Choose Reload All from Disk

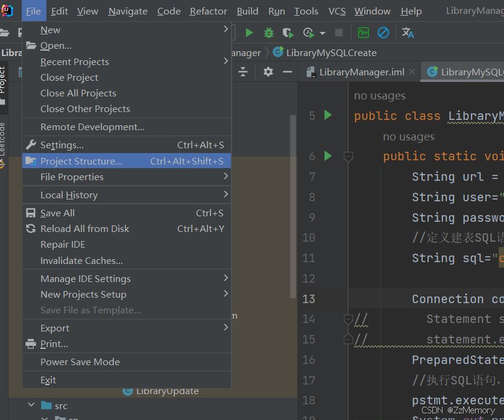[127, 229]
